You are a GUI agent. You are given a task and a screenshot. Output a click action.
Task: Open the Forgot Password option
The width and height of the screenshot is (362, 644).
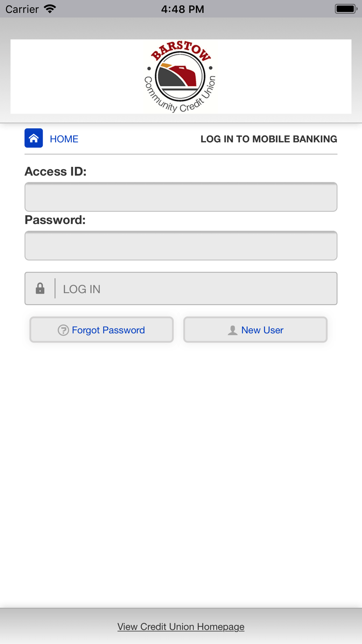(x=108, y=330)
